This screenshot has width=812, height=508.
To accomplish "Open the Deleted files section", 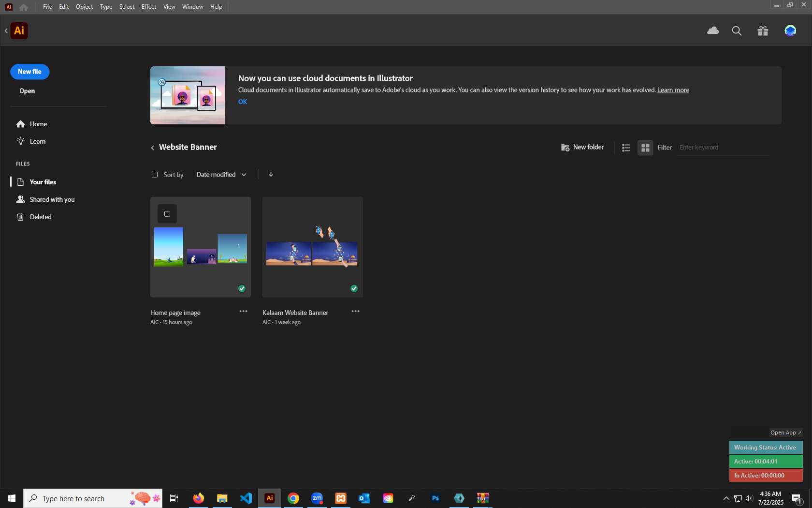I will 34,217.
